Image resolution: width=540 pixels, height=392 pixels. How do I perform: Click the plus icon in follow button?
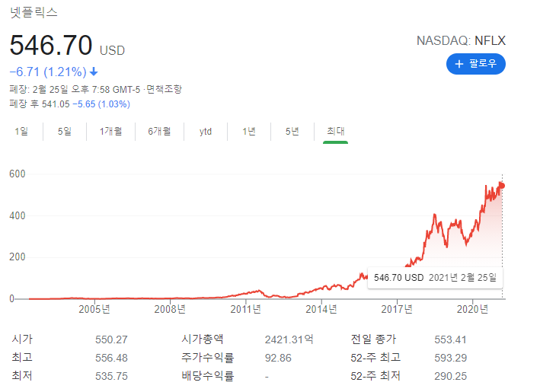click(x=459, y=64)
